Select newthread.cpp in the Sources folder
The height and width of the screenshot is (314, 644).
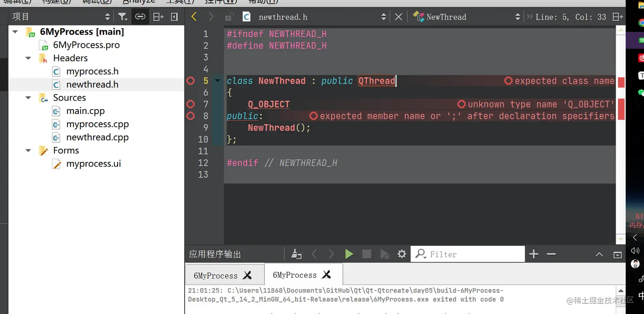[x=97, y=138]
